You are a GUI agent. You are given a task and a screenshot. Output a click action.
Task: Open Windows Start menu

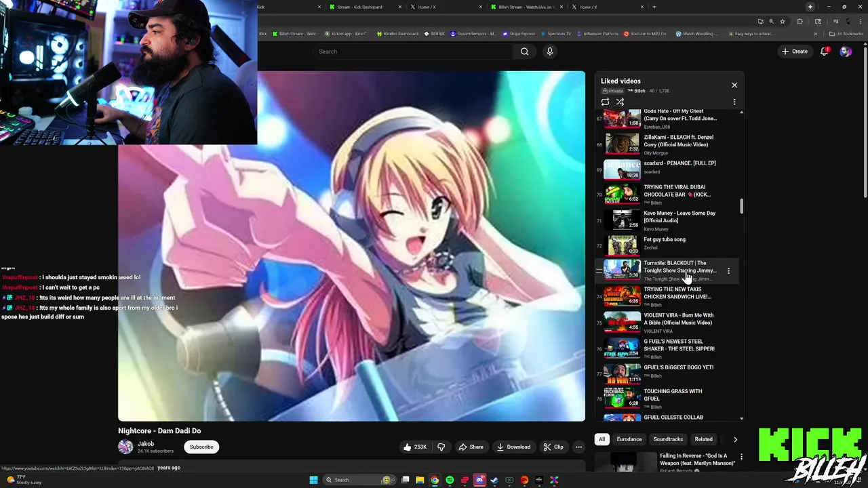pos(313,480)
